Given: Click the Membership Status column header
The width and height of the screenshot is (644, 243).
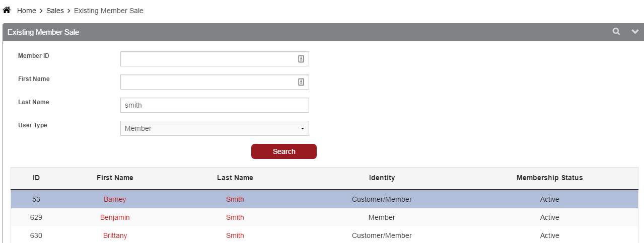Looking at the screenshot, I should click(549, 178).
